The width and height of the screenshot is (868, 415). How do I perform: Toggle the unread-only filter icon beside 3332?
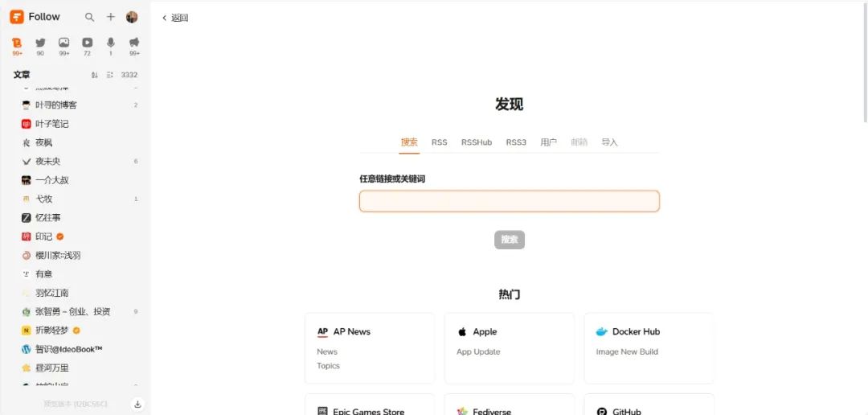[109, 75]
